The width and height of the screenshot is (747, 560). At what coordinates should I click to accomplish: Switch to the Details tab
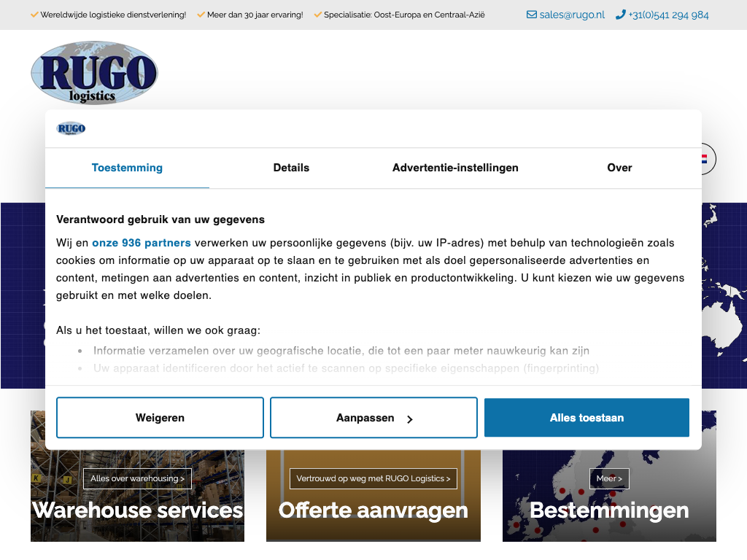(291, 168)
